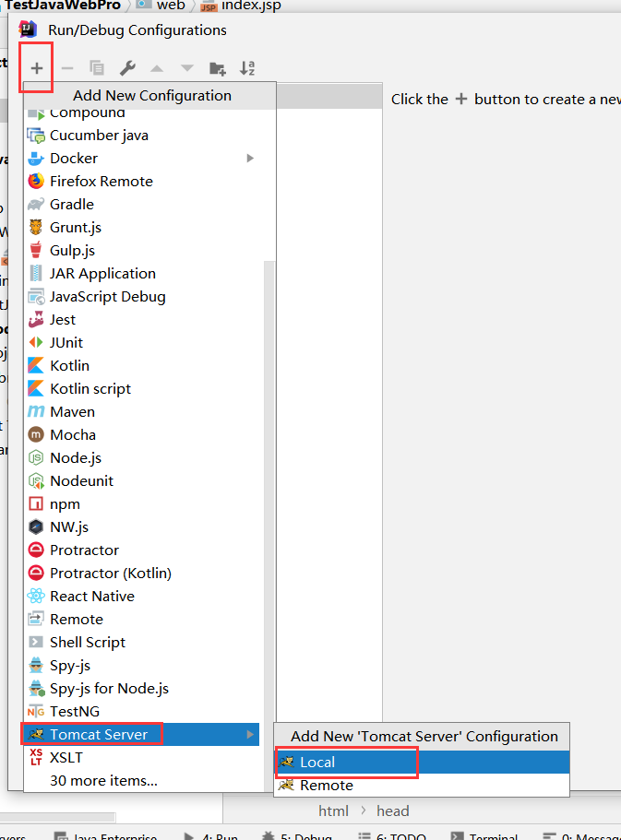Click the TestNG icon
This screenshot has width=621, height=840.
pos(36,712)
